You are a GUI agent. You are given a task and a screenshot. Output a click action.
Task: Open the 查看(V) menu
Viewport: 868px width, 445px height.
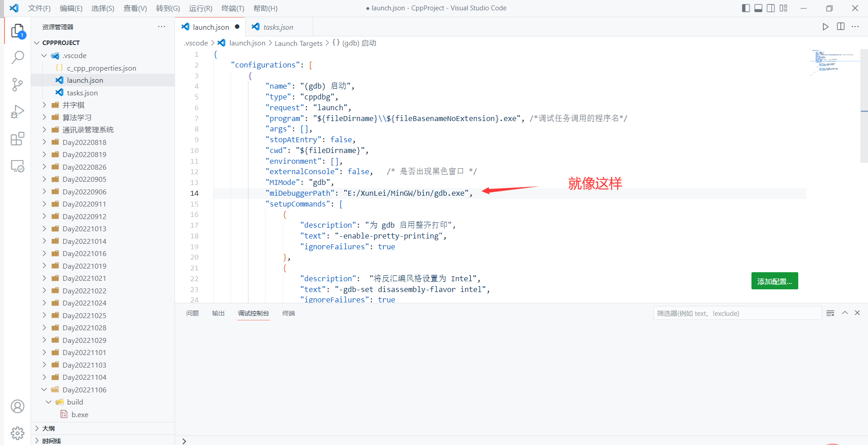coord(135,8)
